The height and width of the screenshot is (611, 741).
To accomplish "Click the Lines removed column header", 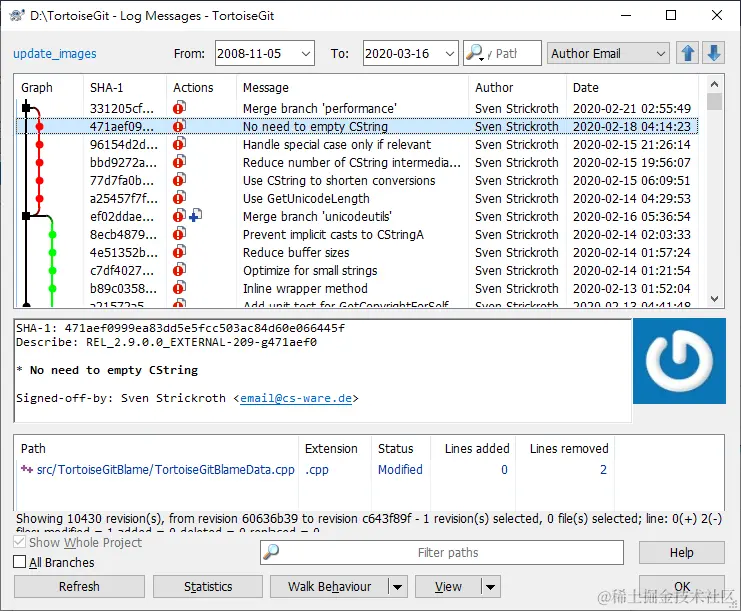I will point(565,448).
